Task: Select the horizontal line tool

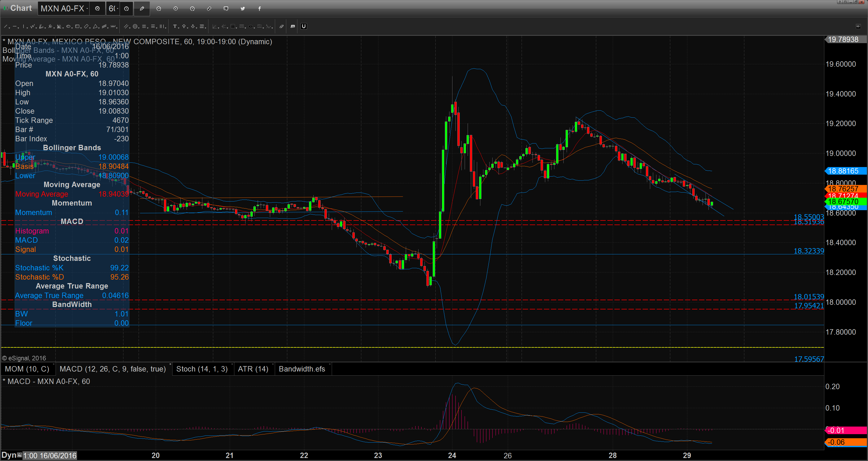Action: point(14,26)
